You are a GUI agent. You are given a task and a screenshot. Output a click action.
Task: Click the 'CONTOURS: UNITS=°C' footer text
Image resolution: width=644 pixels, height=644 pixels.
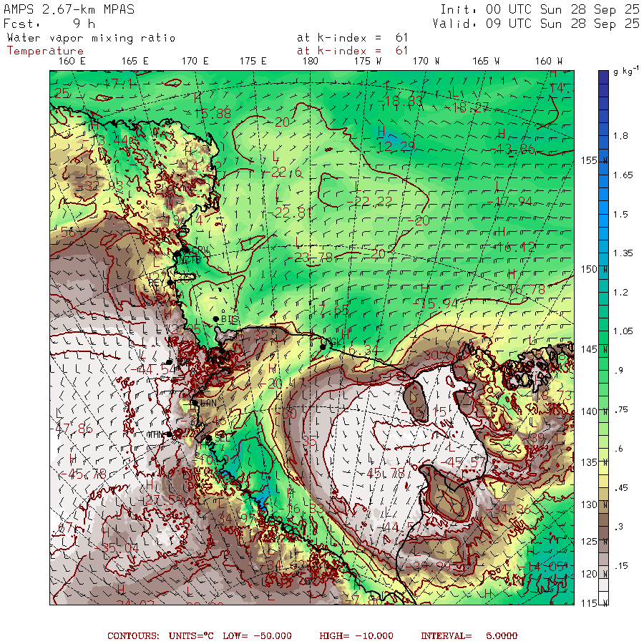(x=160, y=636)
